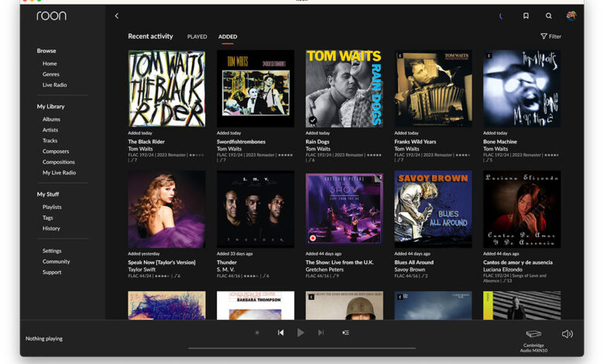
Task: Open Barbara Thompson album cover
Action: pos(256,305)
